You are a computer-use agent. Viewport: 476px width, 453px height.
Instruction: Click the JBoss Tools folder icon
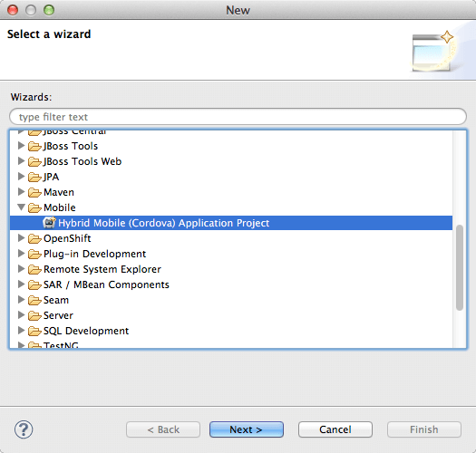click(34, 146)
